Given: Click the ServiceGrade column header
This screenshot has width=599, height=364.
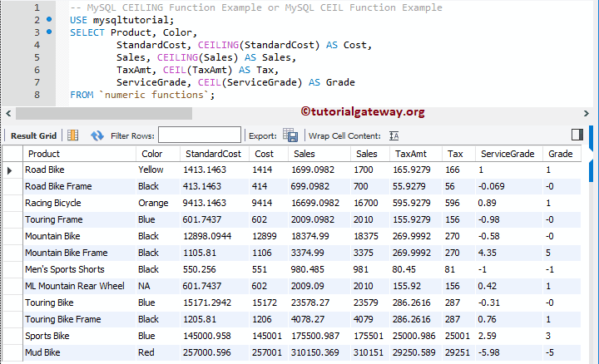Looking at the screenshot, I should (x=507, y=154).
